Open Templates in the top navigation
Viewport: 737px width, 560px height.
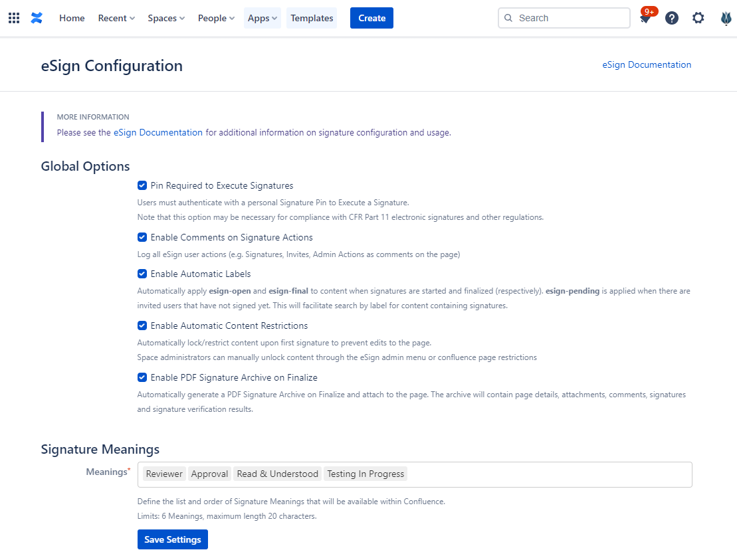312,18
